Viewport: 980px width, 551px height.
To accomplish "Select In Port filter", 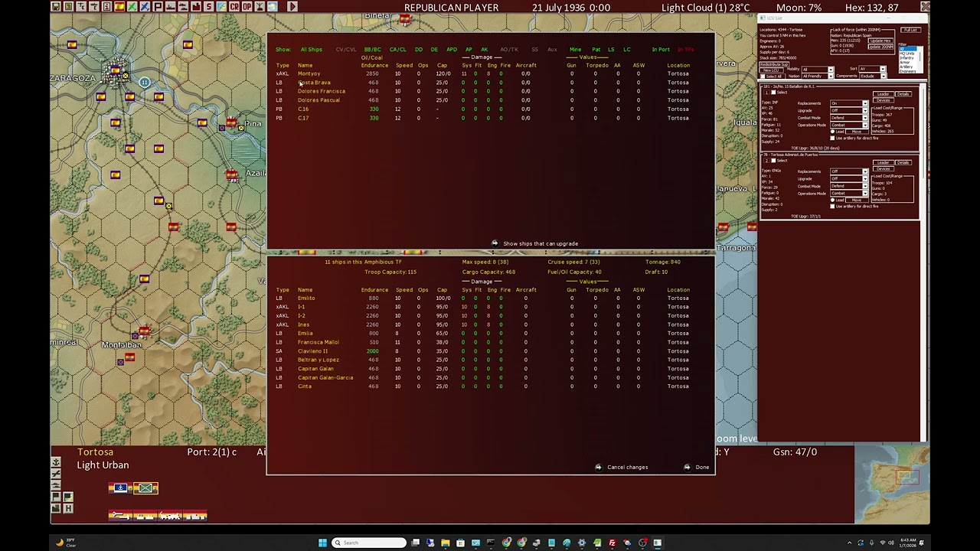I will (661, 50).
